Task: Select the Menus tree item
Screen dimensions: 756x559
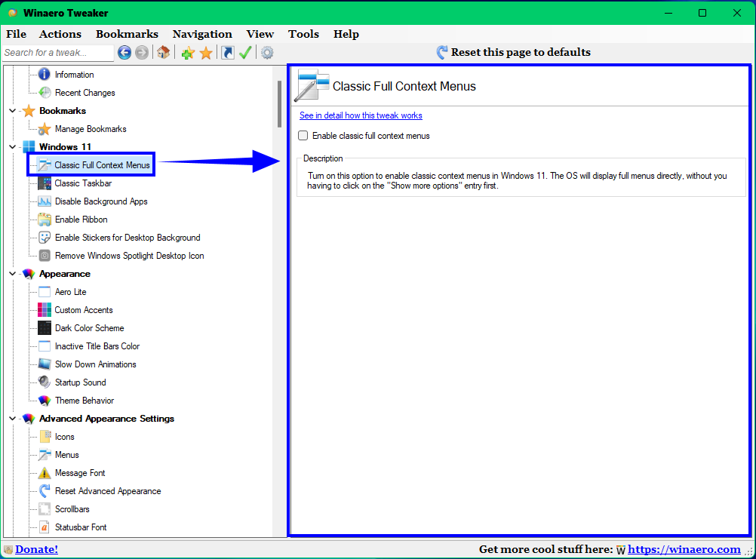Action: point(66,455)
